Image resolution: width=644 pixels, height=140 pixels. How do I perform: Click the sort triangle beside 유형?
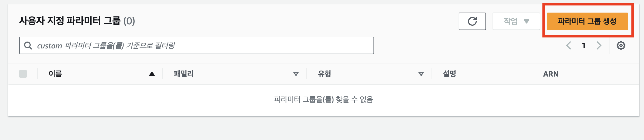[x=421, y=74]
